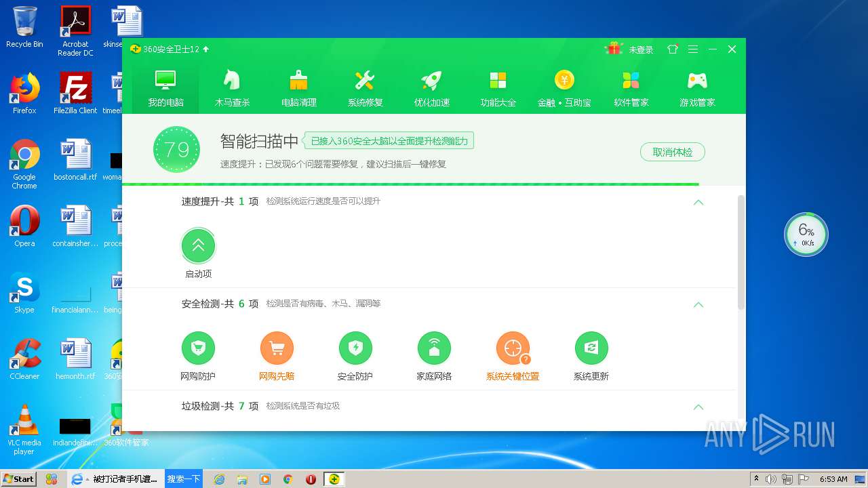This screenshot has width=868, height=488.
Task: Click the 360安全大脑 info banner
Action: click(x=389, y=141)
